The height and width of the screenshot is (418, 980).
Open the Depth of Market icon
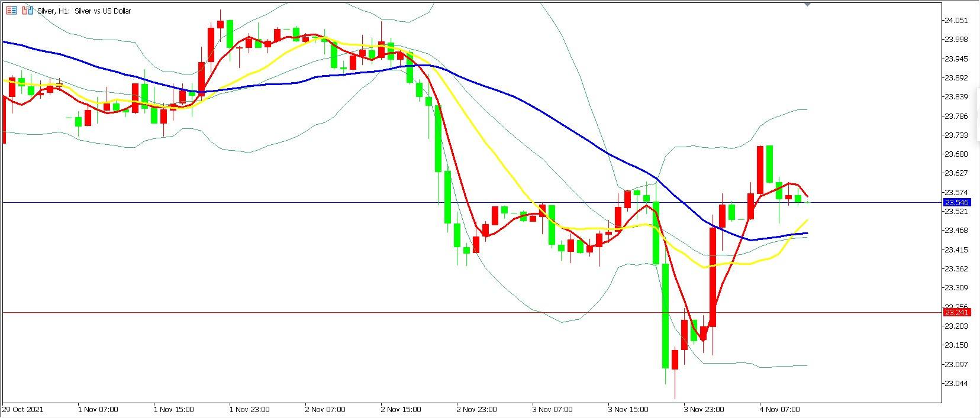(11, 11)
